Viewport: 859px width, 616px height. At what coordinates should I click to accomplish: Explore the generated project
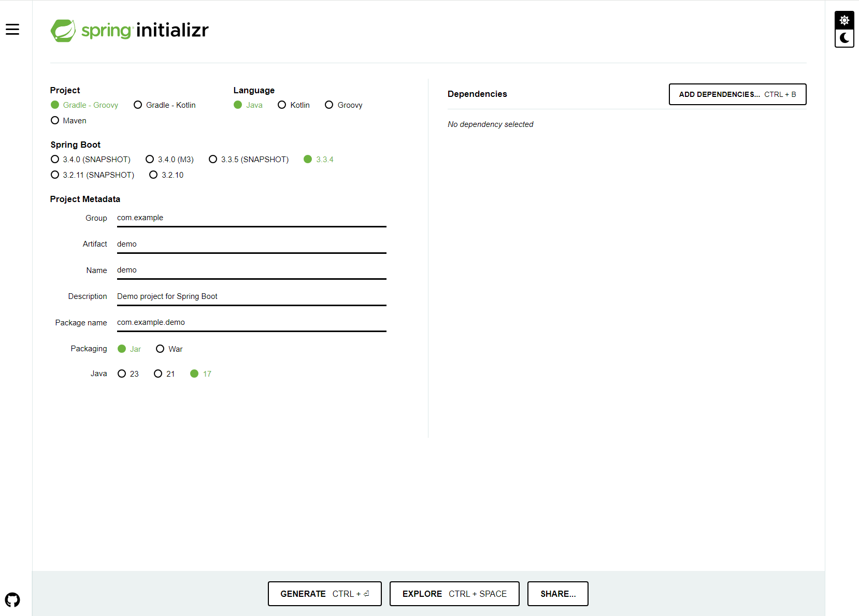pyautogui.click(x=454, y=594)
